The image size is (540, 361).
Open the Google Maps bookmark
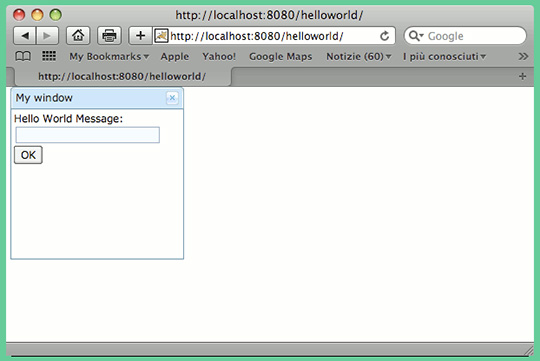[281, 56]
